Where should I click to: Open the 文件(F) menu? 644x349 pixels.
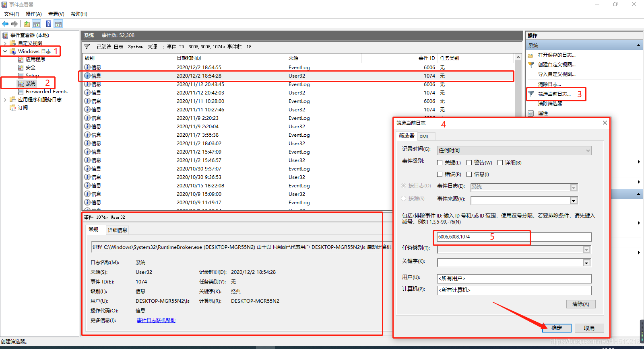pos(12,14)
